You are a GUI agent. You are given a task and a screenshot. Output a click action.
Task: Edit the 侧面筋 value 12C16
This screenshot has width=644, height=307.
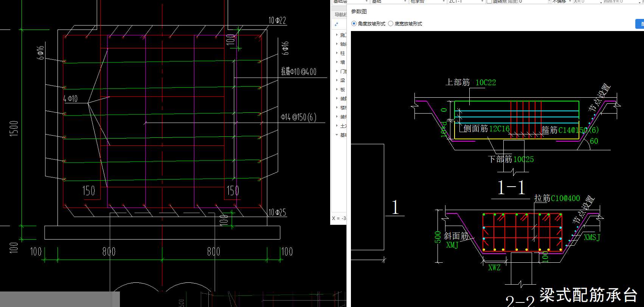499,129
